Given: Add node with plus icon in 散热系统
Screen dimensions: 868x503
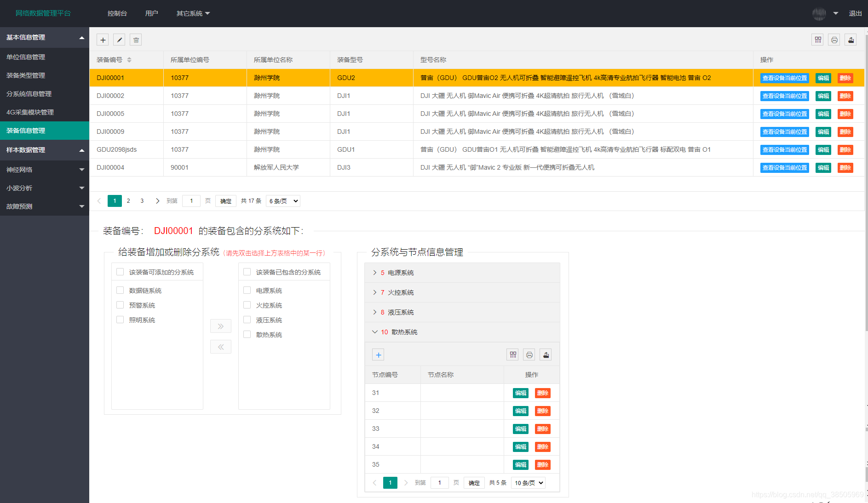Looking at the screenshot, I should coord(378,355).
